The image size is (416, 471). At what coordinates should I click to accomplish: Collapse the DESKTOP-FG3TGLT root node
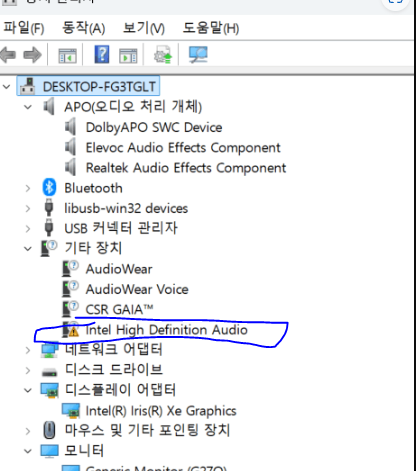(6, 87)
